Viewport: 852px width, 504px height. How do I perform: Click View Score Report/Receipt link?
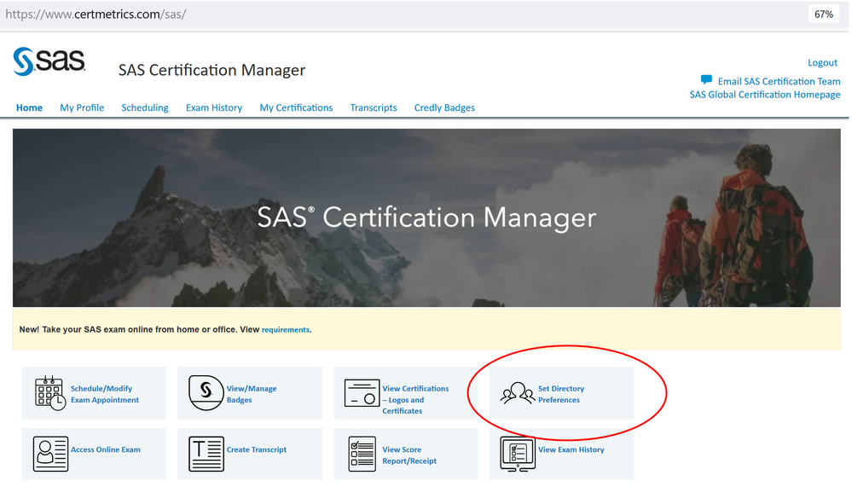(x=409, y=455)
